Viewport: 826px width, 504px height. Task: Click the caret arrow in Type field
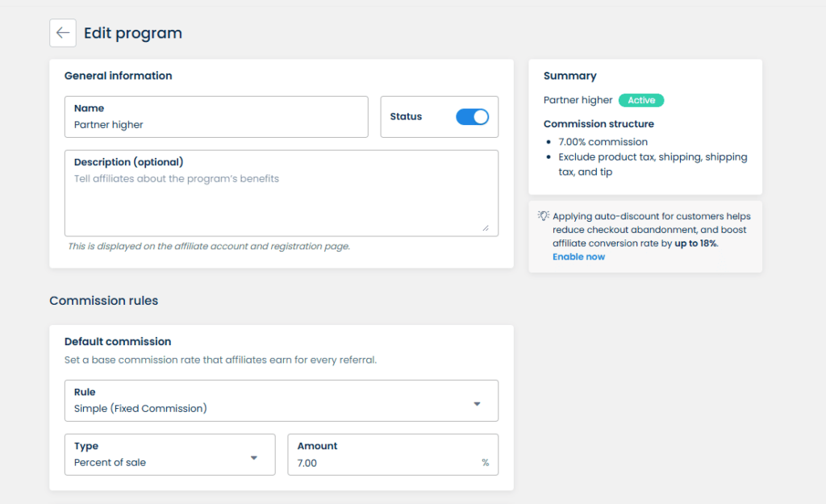click(253, 458)
